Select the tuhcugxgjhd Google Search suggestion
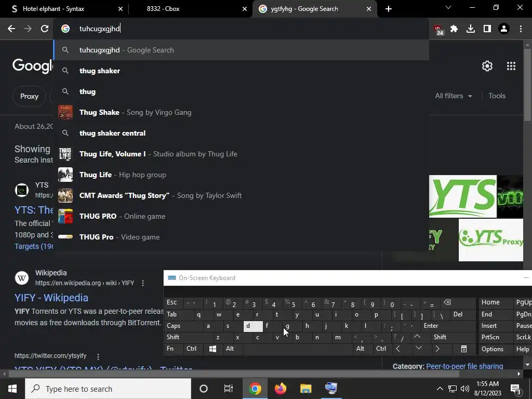532x399 pixels. tap(241, 50)
